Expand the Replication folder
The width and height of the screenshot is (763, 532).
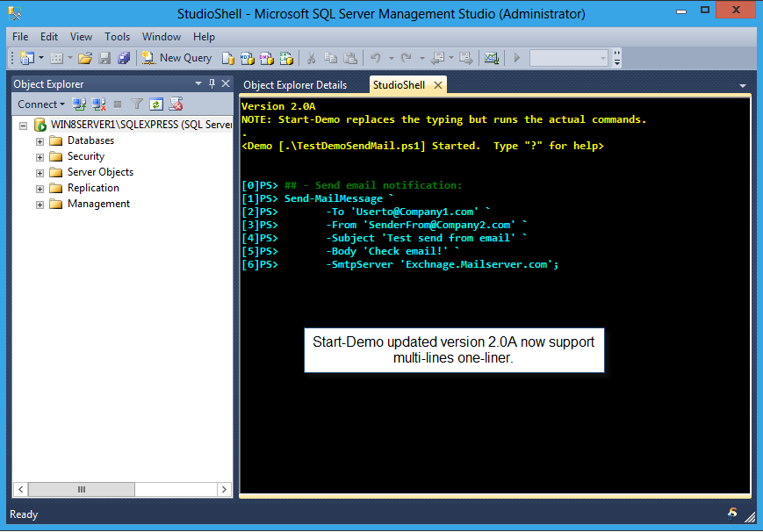tap(40, 189)
